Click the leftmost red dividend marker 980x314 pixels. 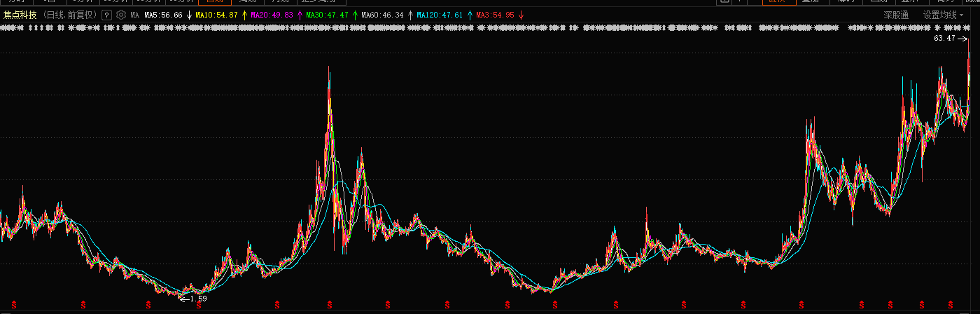click(13, 304)
